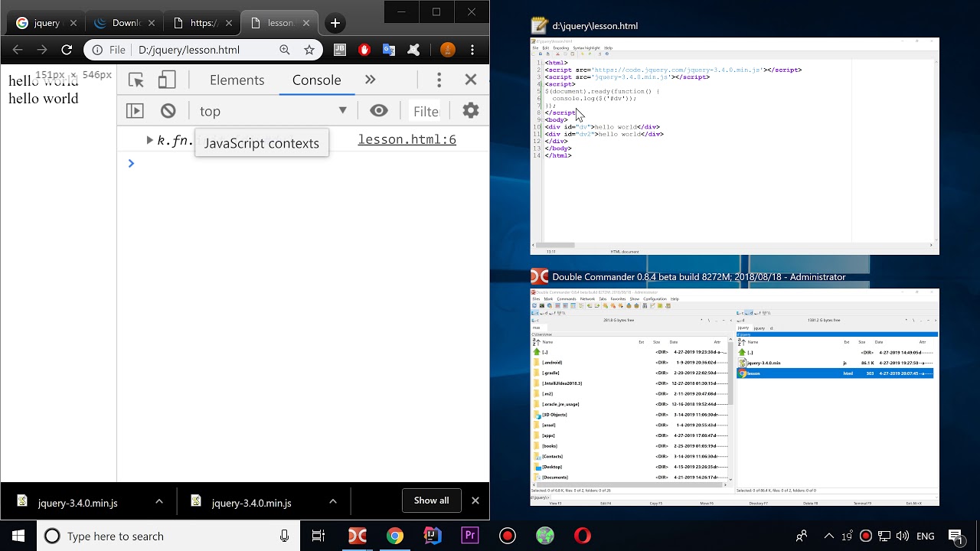Open Task View from the taskbar
This screenshot has width=980, height=551.
click(x=318, y=536)
